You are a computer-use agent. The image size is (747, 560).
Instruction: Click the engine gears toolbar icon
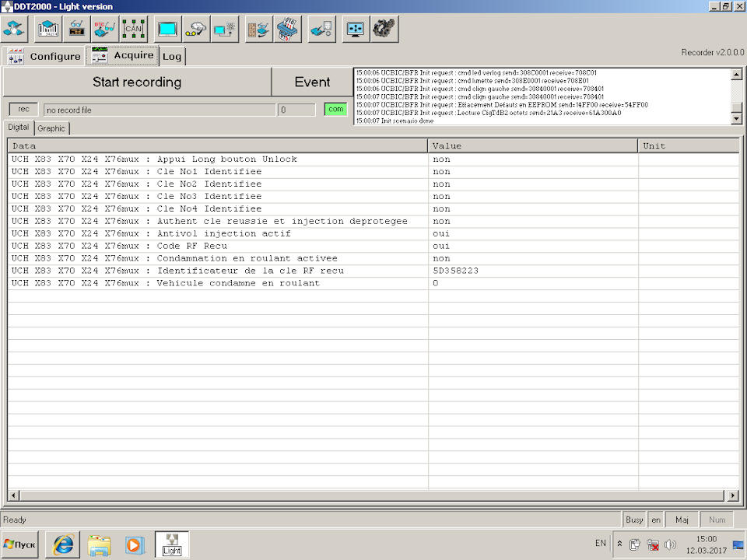[384, 30]
